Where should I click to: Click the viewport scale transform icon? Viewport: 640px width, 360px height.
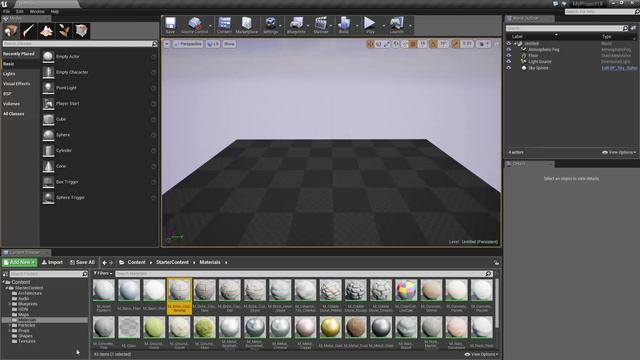387,44
